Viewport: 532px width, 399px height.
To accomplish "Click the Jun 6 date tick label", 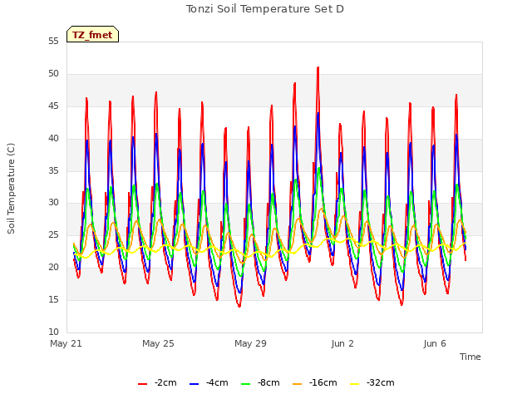I will coord(435,343).
